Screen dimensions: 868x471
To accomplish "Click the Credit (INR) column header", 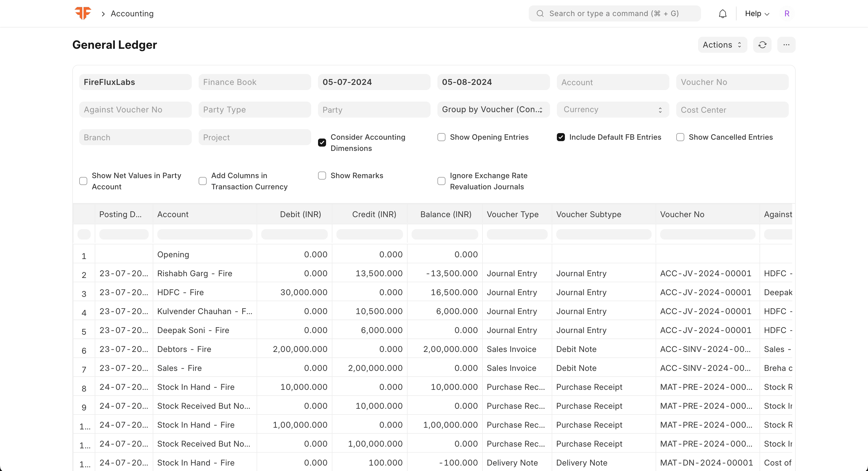I will coord(369,215).
